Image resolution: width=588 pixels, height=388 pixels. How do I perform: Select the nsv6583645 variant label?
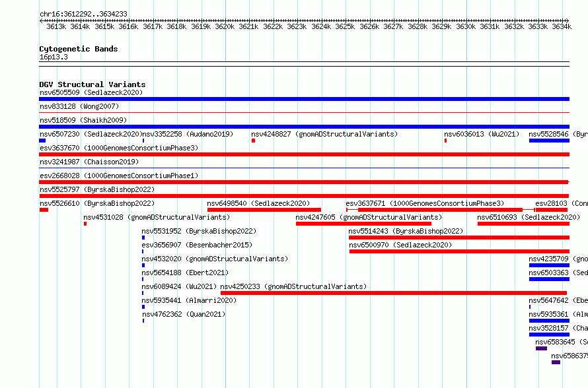coord(562,342)
